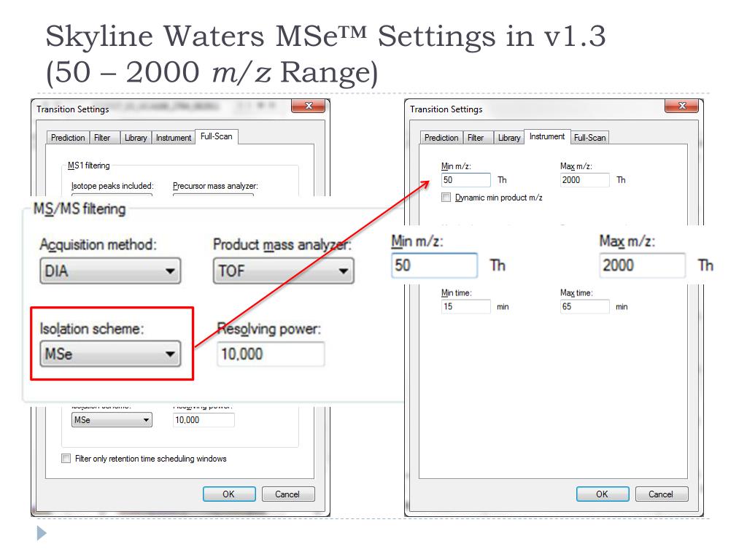Click Cancel in the dialog with the Filter checkbox
Screen dimensions: 747x560
(x=287, y=494)
